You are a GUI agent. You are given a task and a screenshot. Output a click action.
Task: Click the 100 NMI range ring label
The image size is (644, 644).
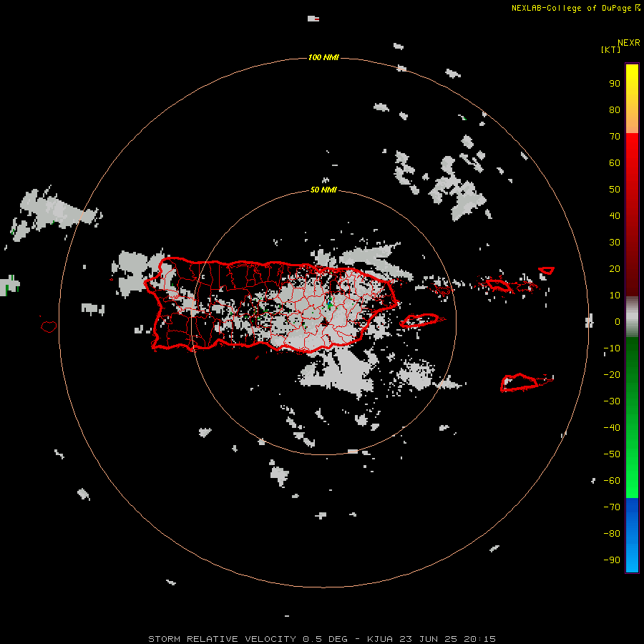point(323,57)
